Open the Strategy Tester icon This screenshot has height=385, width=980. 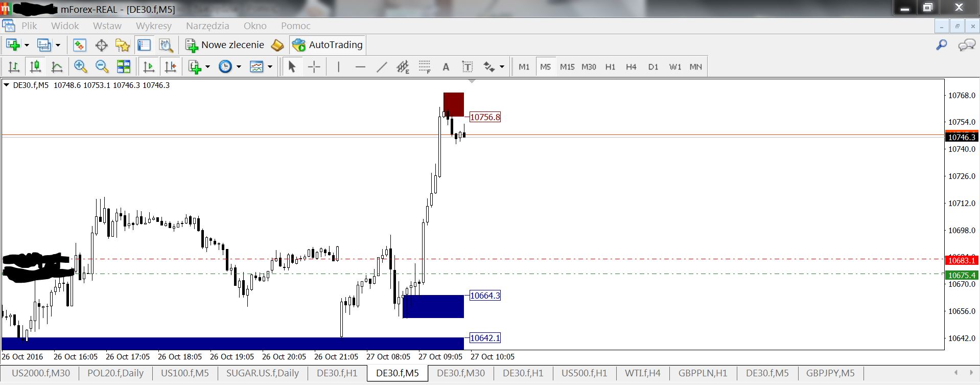tap(166, 45)
